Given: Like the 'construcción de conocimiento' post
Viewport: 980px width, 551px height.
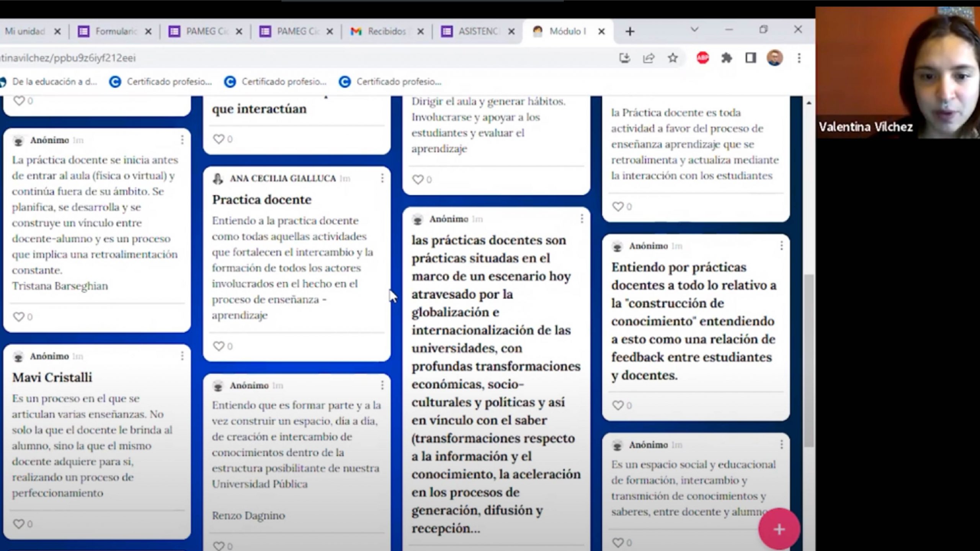Looking at the screenshot, I should tap(618, 405).
